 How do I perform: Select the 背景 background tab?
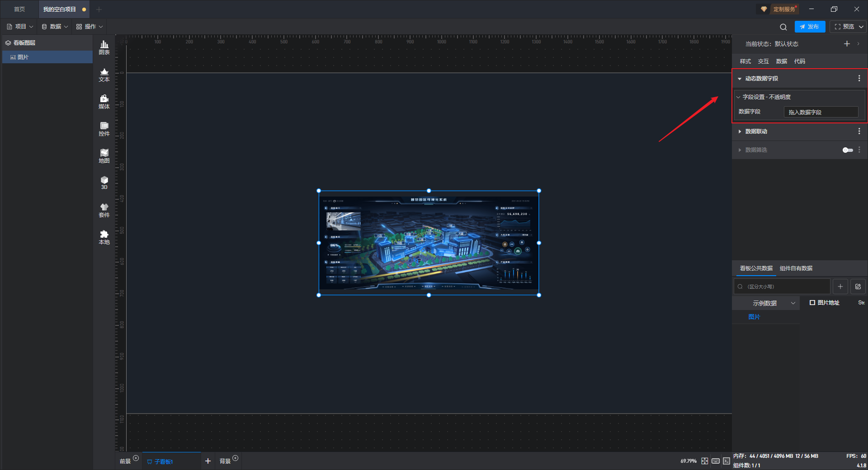click(225, 461)
